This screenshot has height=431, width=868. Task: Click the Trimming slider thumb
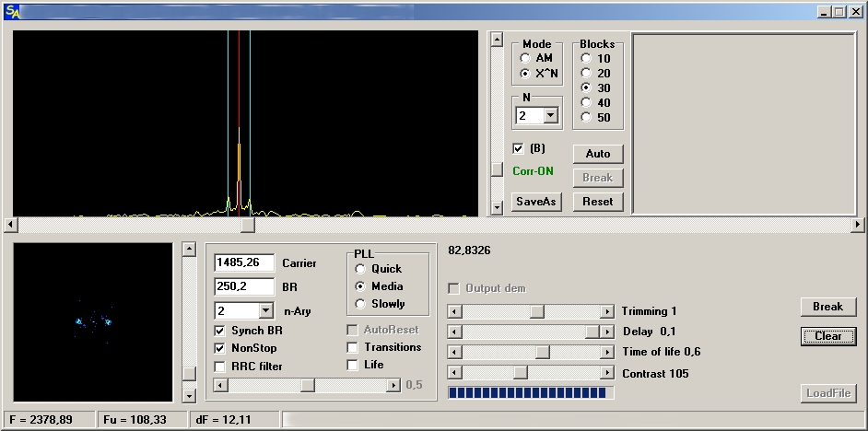pyautogui.click(x=537, y=312)
